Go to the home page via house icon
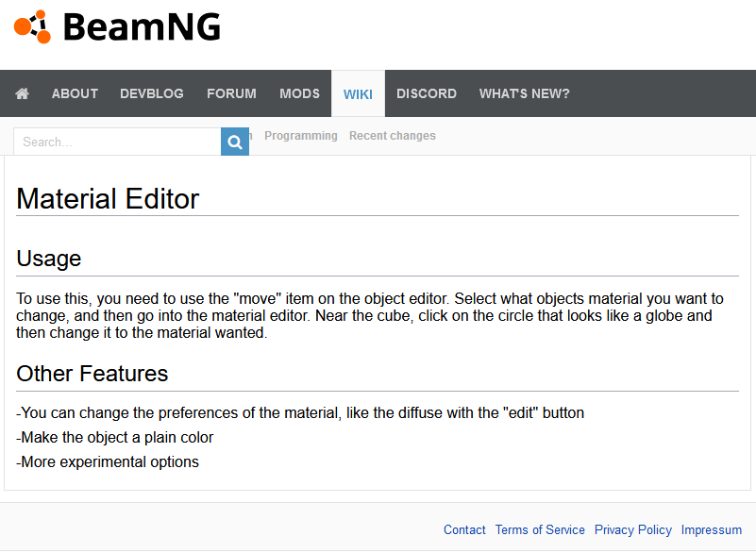 coord(22,93)
